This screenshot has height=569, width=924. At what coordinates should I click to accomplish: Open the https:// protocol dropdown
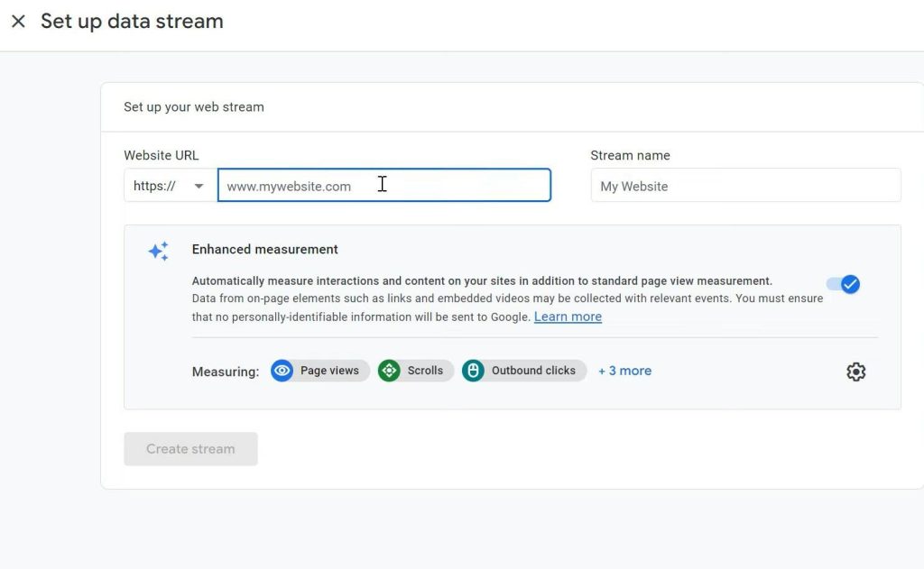click(x=170, y=186)
